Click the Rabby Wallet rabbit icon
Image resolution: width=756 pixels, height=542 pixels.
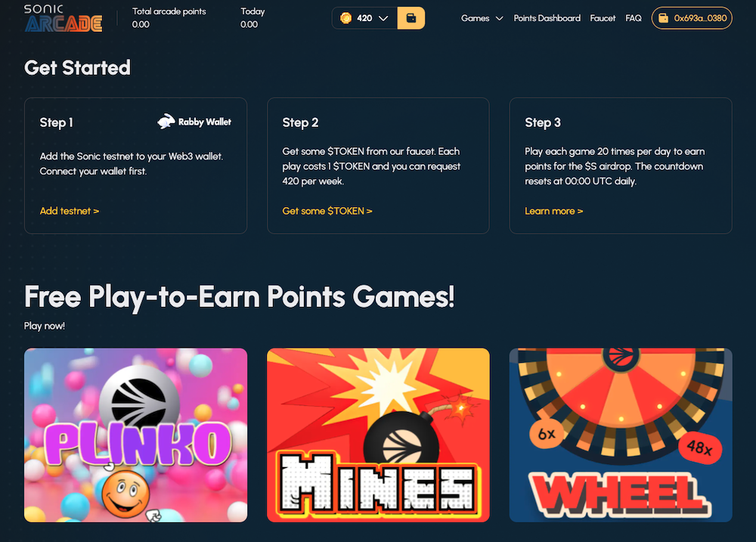(166, 122)
